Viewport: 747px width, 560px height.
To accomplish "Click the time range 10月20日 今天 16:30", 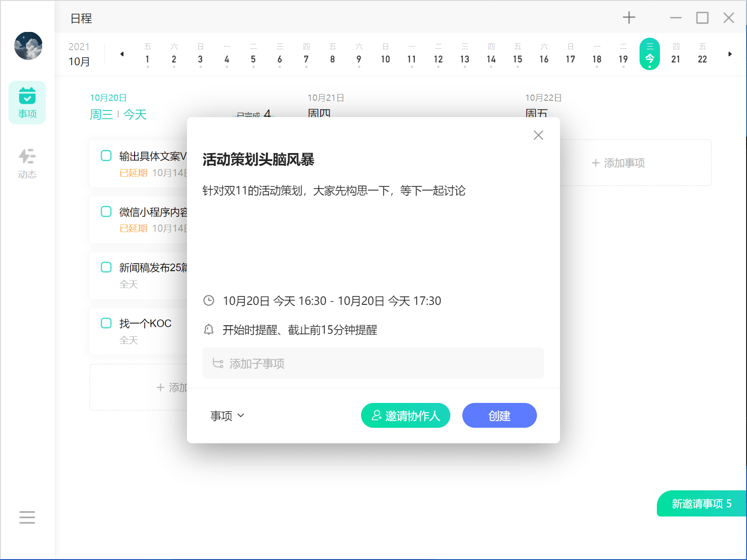I will [x=332, y=301].
